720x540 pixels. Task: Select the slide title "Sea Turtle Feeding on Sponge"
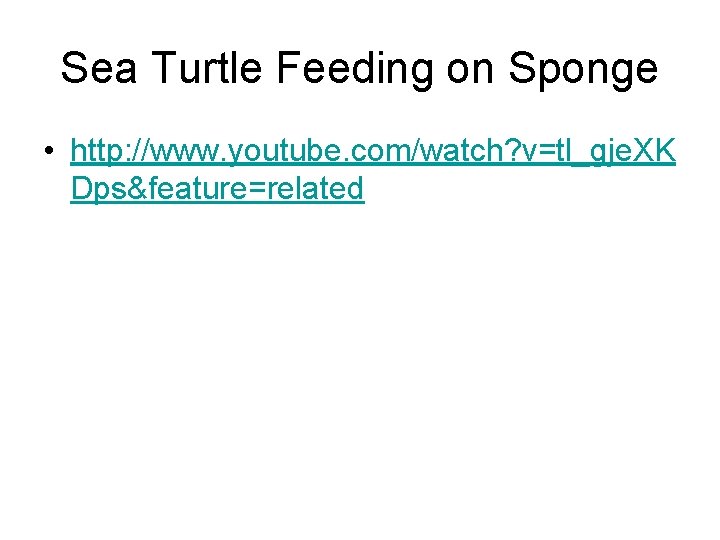(x=360, y=69)
